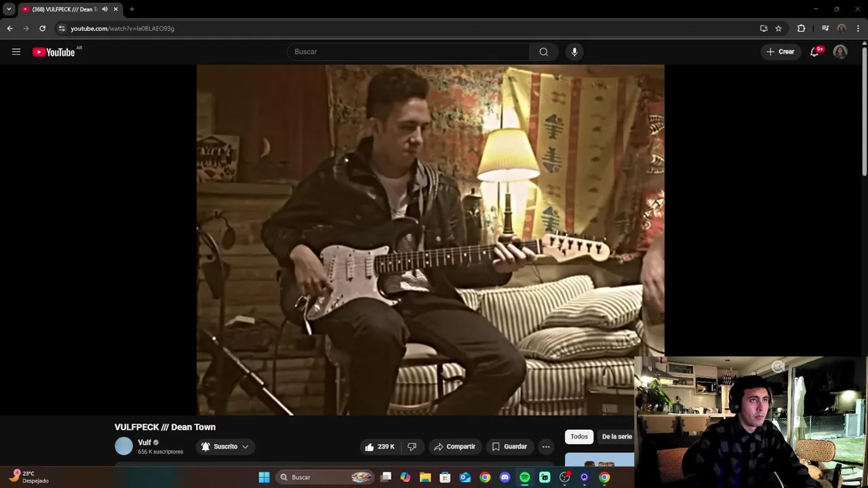Open the Windows Start menu

(x=264, y=477)
